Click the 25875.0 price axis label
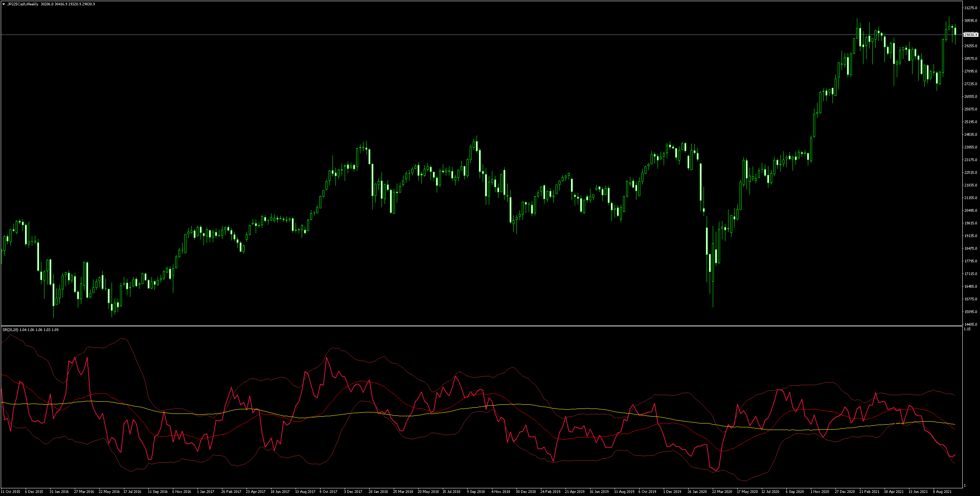Screen dimensions: 980x496 [x=970, y=109]
